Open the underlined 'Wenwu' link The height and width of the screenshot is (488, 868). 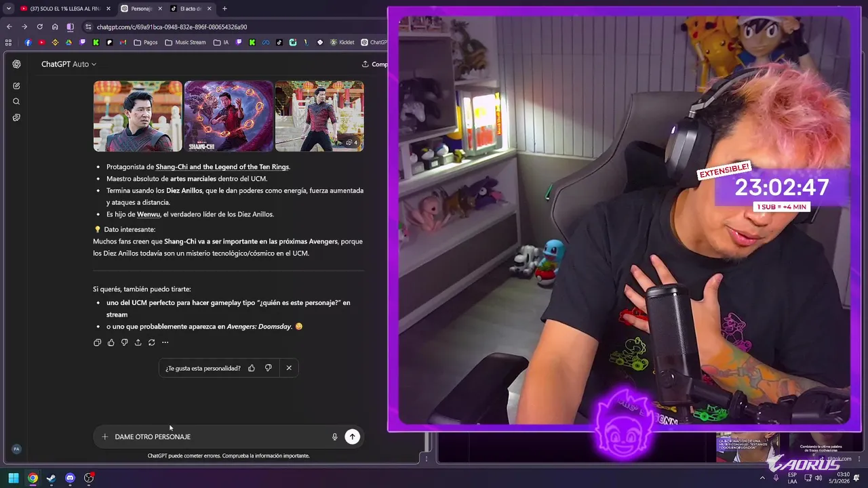tap(149, 214)
